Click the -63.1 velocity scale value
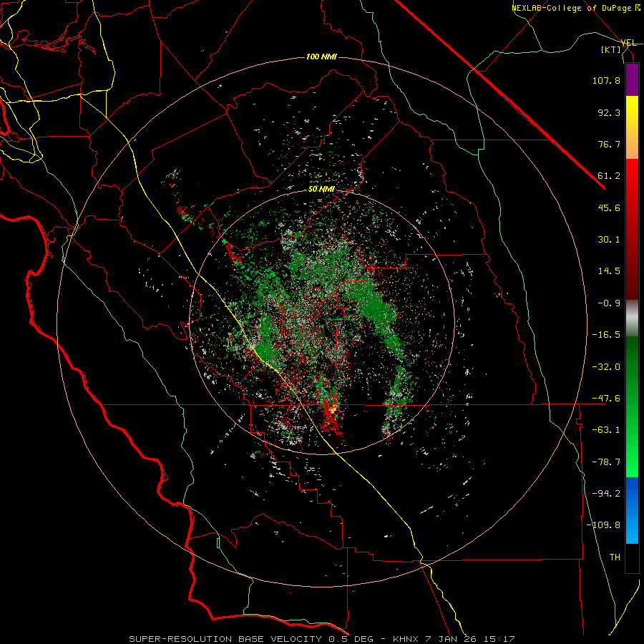Image resolution: width=644 pixels, height=644 pixels. click(x=606, y=430)
